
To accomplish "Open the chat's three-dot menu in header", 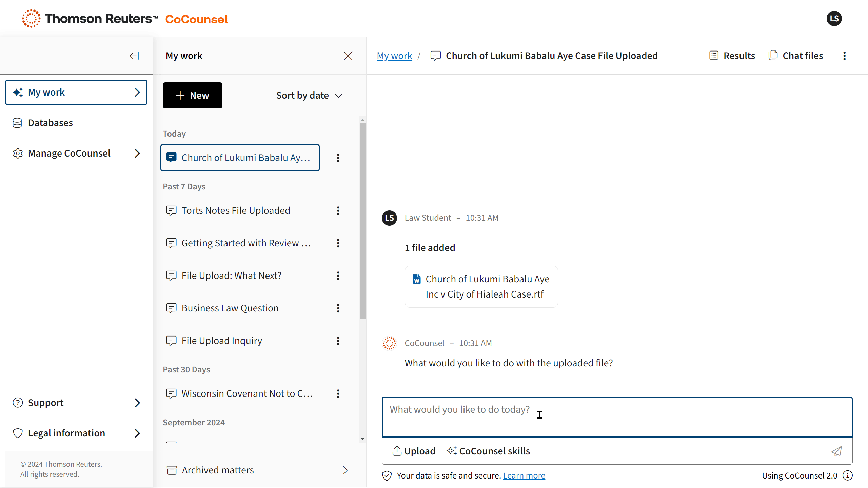I will click(845, 56).
